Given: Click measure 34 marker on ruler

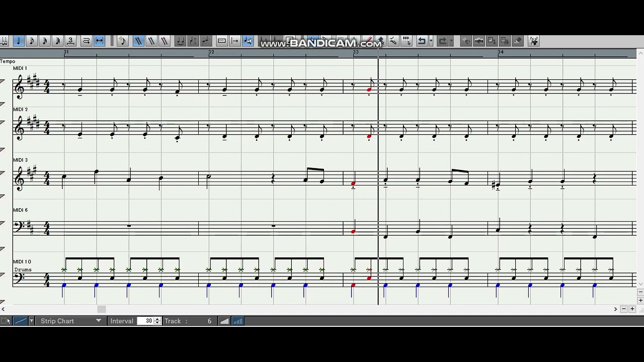Looking at the screenshot, I should tap(501, 52).
